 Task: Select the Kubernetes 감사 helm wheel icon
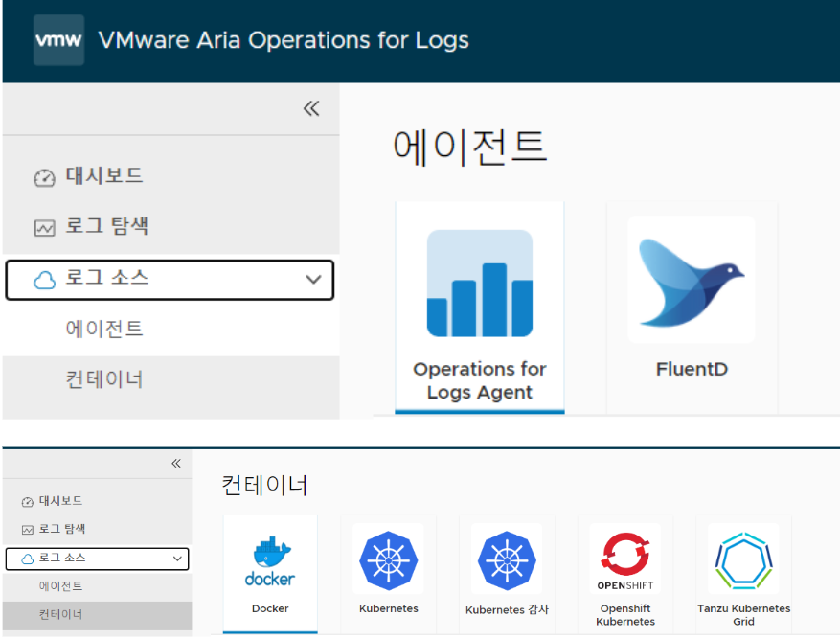(x=507, y=560)
